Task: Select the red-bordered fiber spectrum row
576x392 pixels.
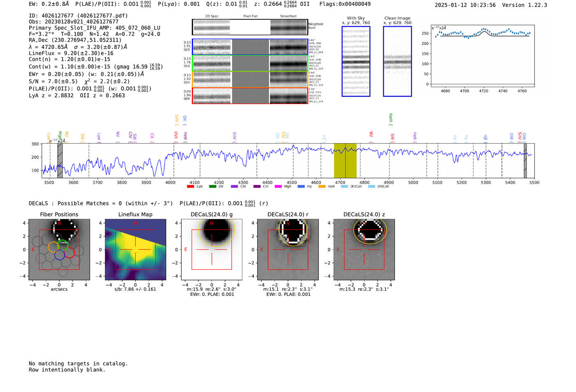Action: 250,96
